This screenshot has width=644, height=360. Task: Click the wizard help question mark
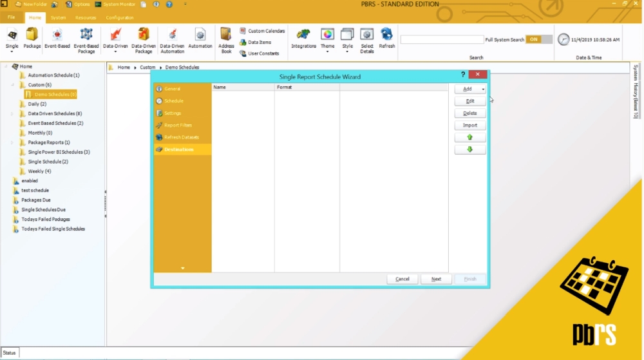(463, 74)
